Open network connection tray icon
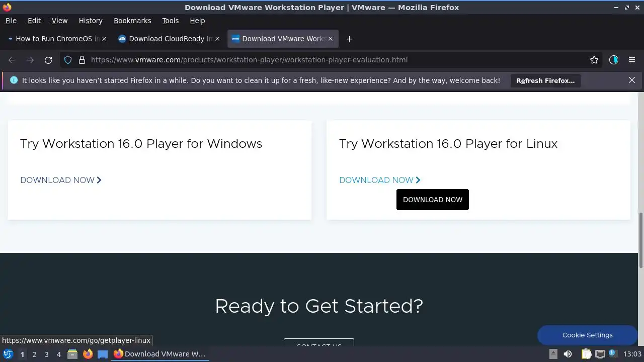Image resolution: width=644 pixels, height=362 pixels. [600, 354]
